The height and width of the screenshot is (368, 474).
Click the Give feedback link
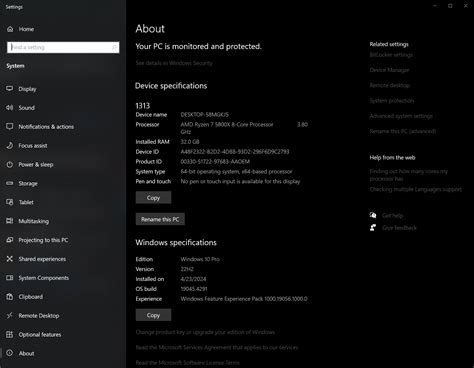[399, 228]
